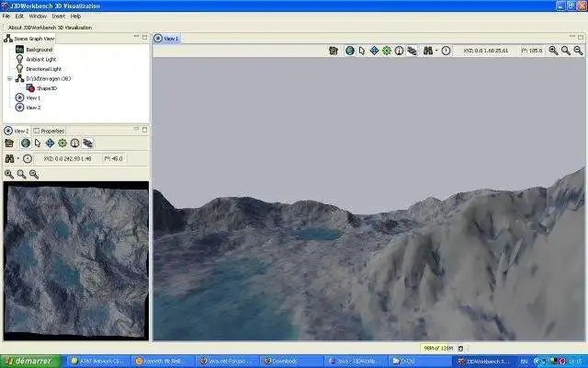
Task: Select Ambient Light node in tree
Action: coord(40,59)
